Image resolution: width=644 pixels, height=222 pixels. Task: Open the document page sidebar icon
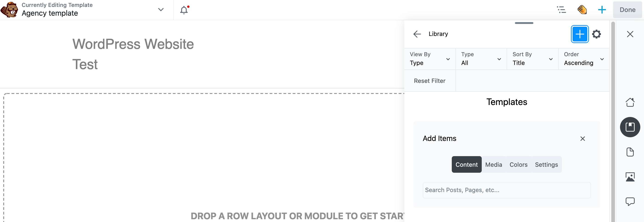pyautogui.click(x=630, y=152)
